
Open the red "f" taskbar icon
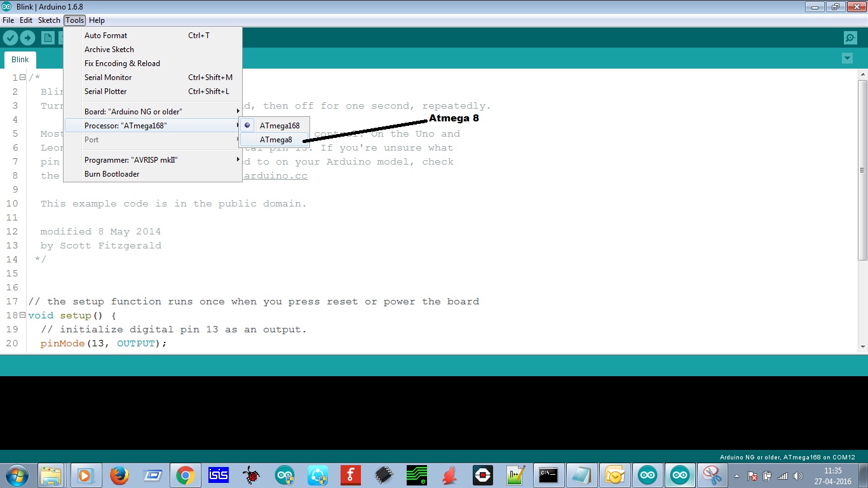click(351, 475)
